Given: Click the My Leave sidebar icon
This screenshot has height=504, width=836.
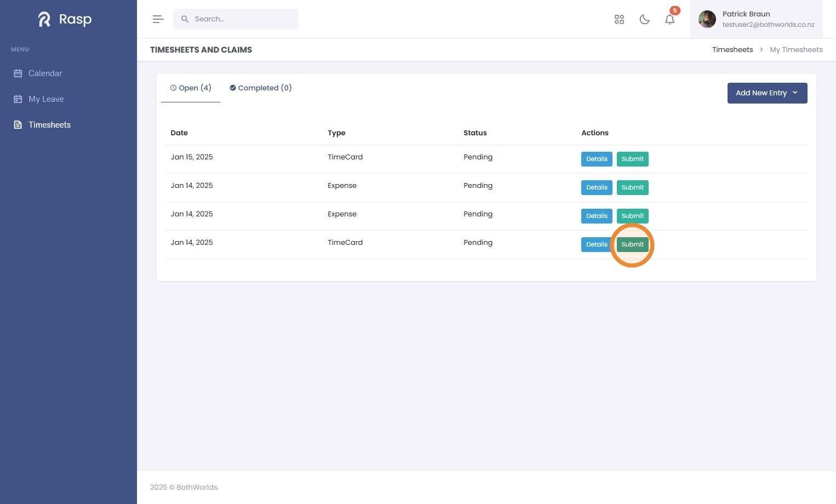Looking at the screenshot, I should tap(18, 99).
